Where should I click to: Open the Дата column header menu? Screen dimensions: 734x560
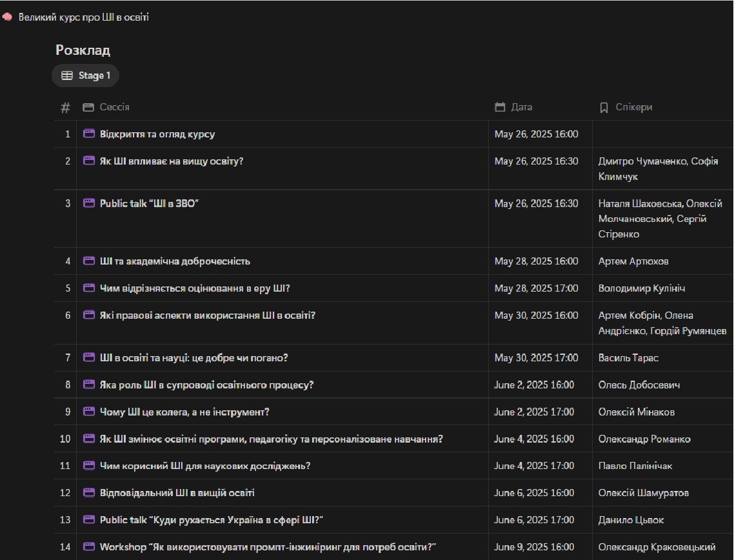click(x=521, y=107)
